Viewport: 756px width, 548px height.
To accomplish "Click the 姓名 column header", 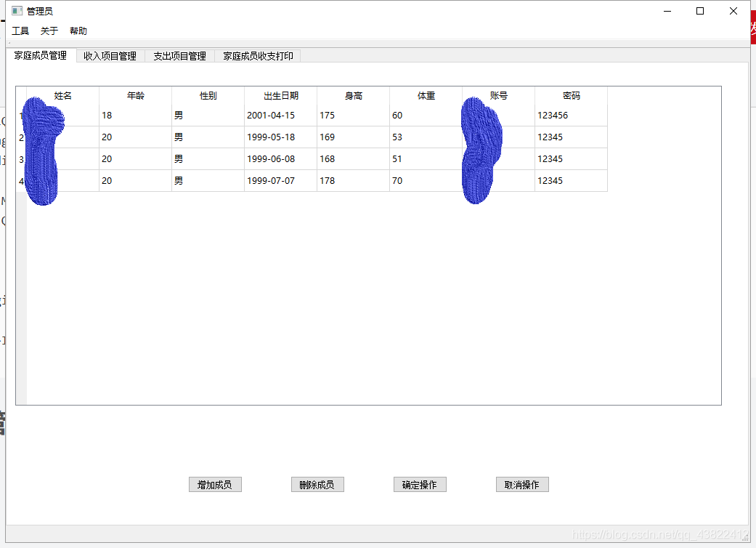I will (x=62, y=95).
